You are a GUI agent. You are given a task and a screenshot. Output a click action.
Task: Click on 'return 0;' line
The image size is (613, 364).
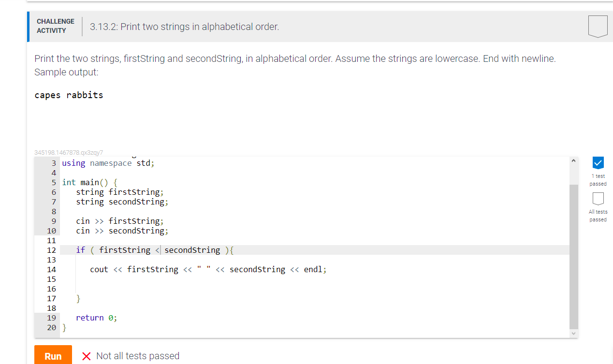coord(97,318)
